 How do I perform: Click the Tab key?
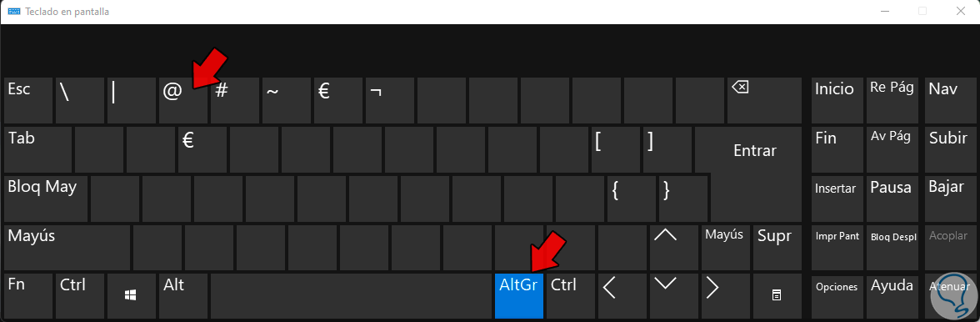[x=37, y=149]
